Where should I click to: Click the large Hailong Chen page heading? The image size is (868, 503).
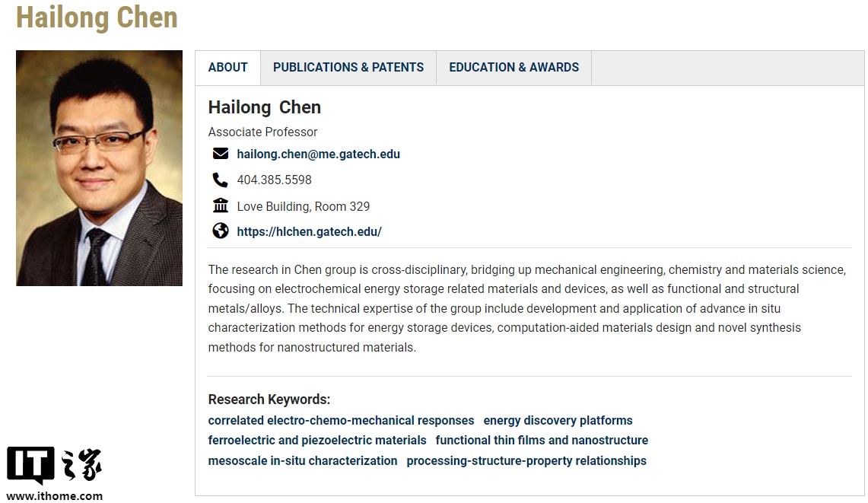[97, 18]
